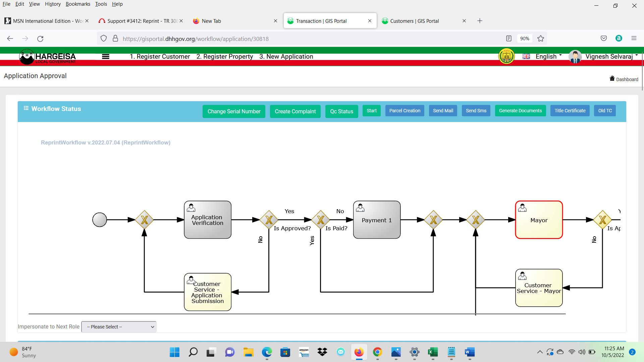Click Parcel Creation button

405,111
